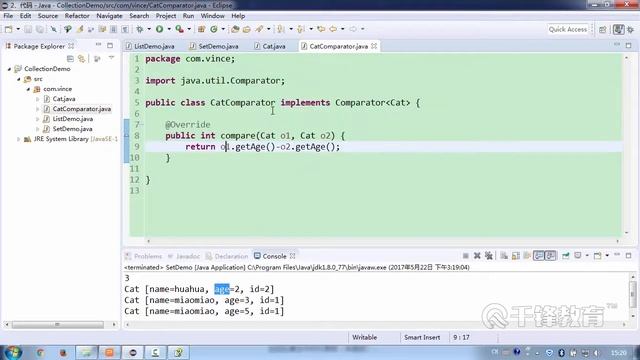The image size is (640, 360).
Task: Toggle Link with Editor in Package Explorer
Action: click(82, 59)
